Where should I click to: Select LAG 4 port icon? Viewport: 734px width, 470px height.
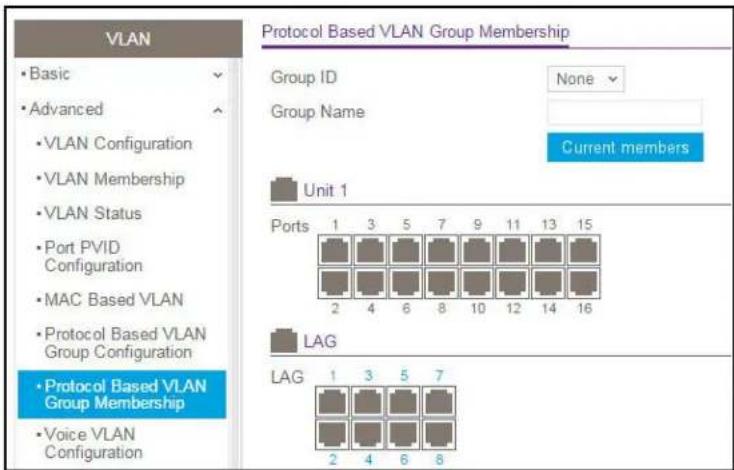(x=368, y=434)
